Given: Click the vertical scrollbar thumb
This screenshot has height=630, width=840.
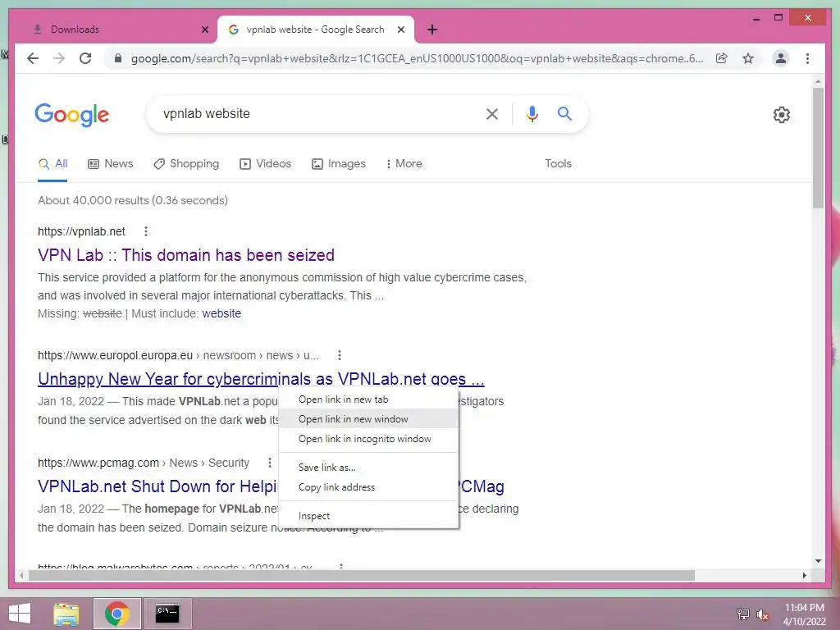Looking at the screenshot, I should pyautogui.click(x=818, y=148).
